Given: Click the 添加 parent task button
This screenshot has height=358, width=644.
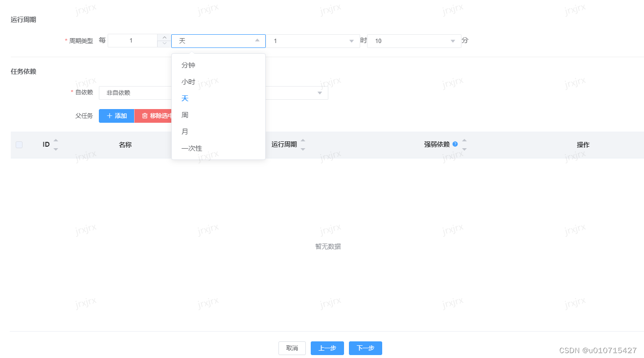Looking at the screenshot, I should [116, 116].
